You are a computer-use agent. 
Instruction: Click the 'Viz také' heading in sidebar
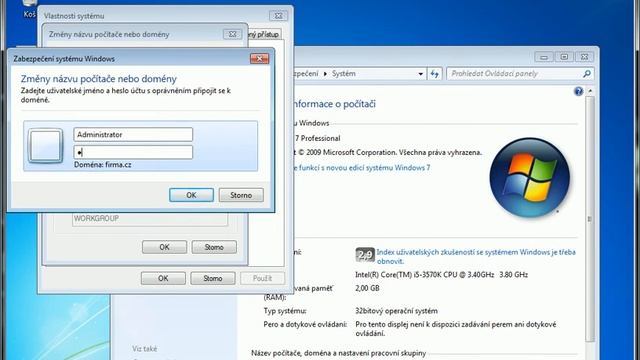coord(144,349)
